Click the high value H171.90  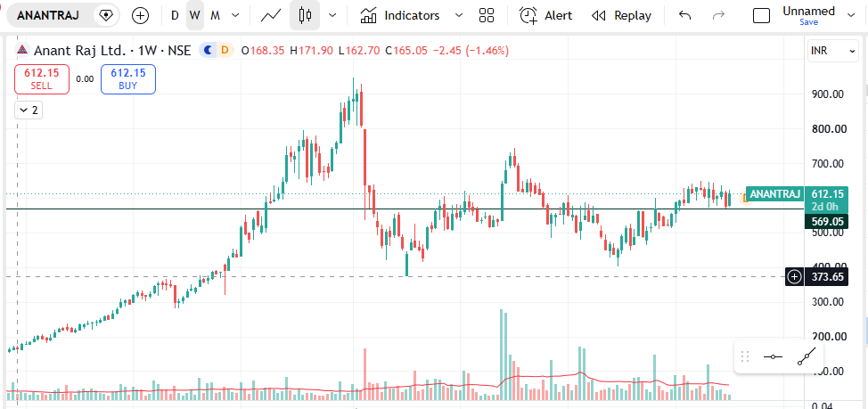(x=312, y=51)
